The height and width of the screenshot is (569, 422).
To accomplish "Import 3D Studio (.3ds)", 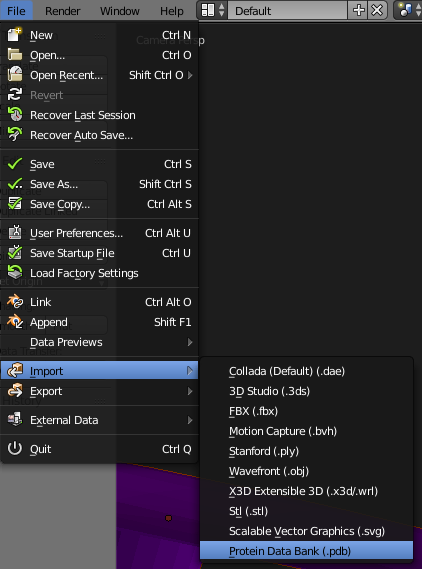I will point(306,391).
